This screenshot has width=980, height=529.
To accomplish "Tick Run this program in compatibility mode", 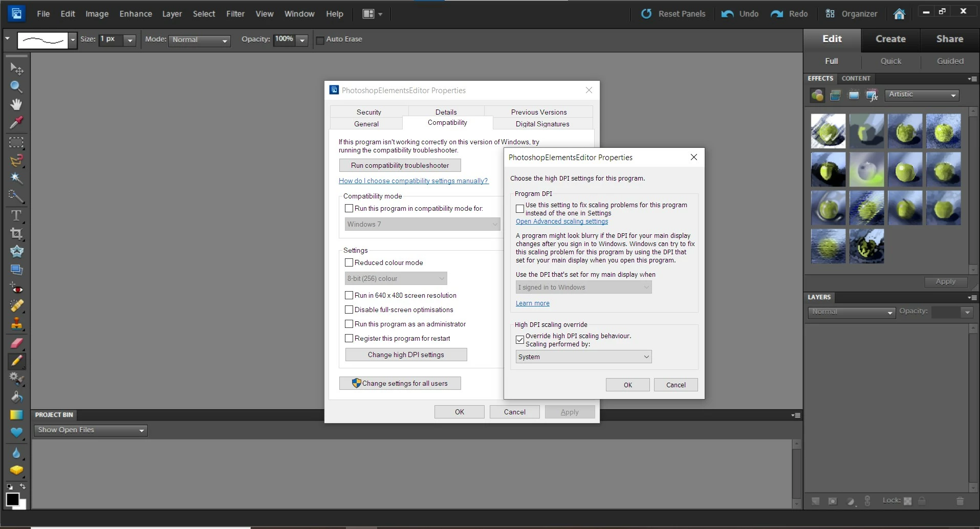I will pyautogui.click(x=349, y=208).
